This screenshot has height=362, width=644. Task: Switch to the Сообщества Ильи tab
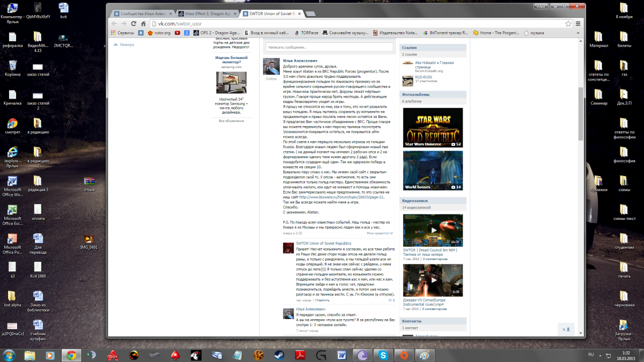click(x=142, y=13)
